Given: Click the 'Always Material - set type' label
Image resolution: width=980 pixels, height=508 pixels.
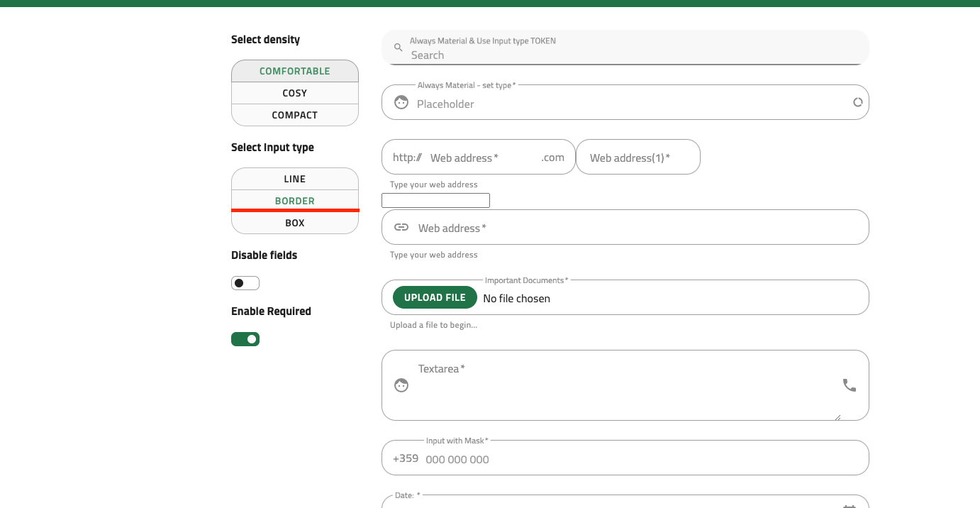Looking at the screenshot, I should [467, 85].
